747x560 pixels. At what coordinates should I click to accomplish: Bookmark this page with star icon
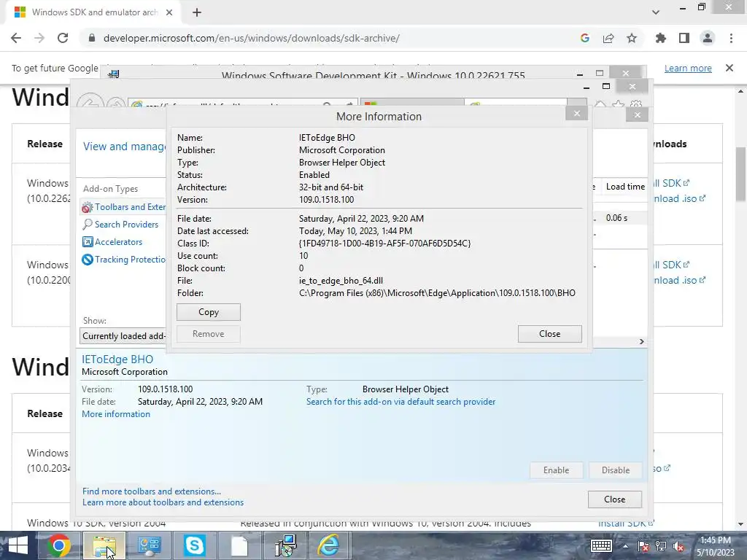point(632,38)
